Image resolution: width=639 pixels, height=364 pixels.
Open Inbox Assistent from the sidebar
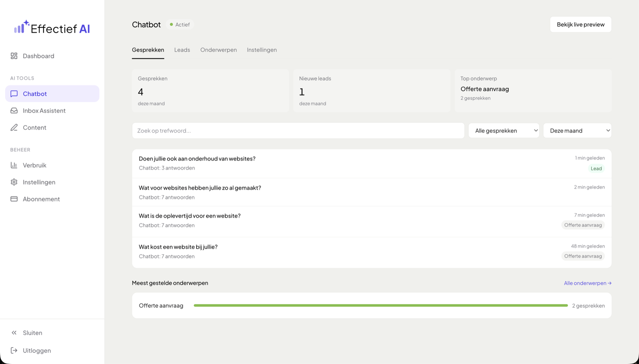[52, 111]
